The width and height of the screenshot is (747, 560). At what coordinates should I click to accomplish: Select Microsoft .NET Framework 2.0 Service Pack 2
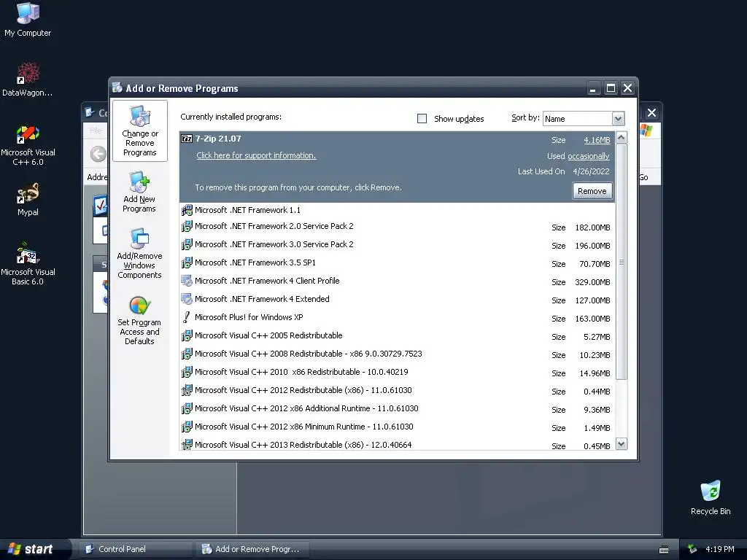(398, 227)
